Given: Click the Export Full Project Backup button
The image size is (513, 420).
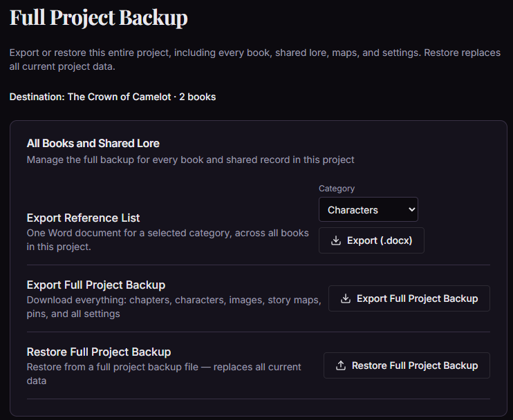Looking at the screenshot, I should point(409,298).
